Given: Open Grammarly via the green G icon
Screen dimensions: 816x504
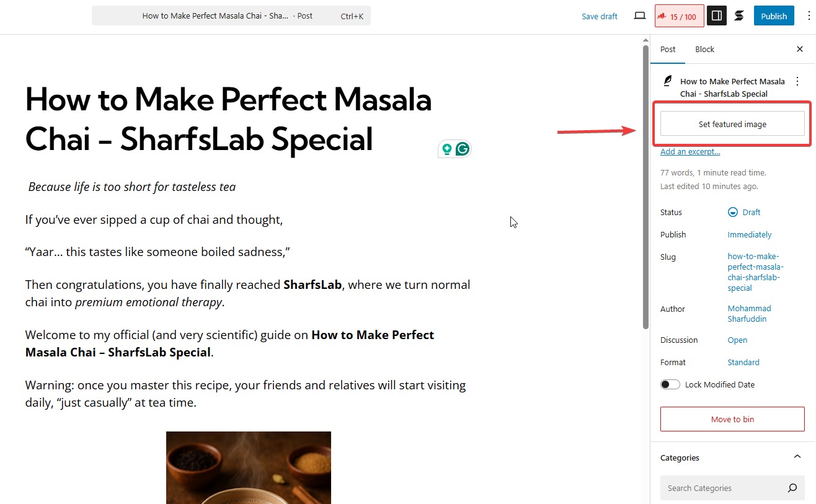Looking at the screenshot, I should click(462, 149).
